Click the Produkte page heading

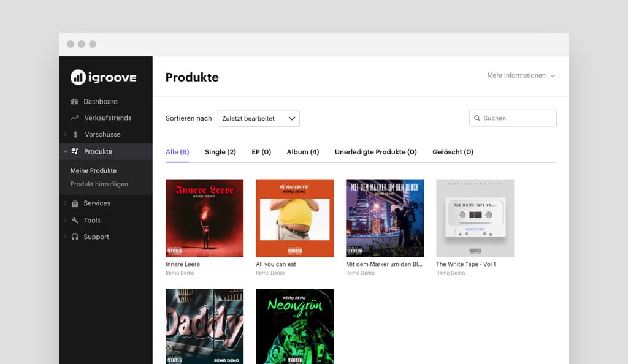[192, 77]
